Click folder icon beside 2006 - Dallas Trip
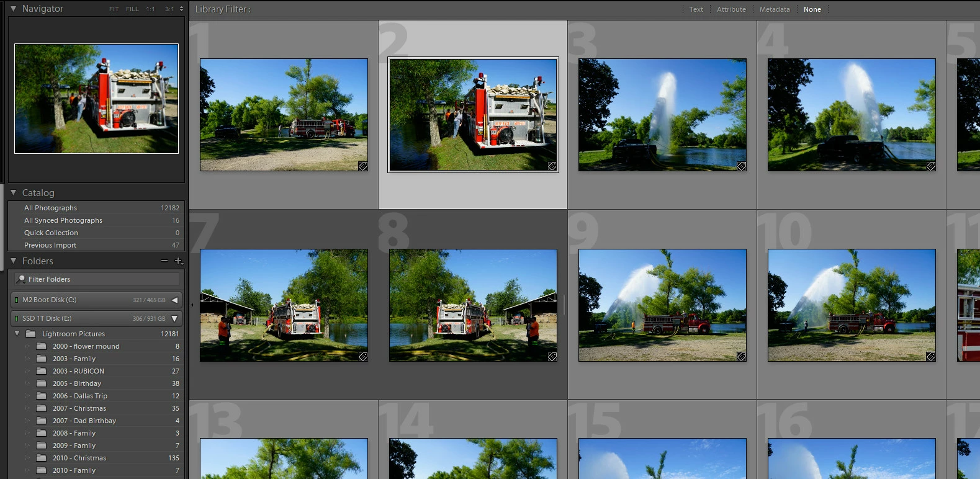Image resolution: width=980 pixels, height=479 pixels. [x=42, y=396]
